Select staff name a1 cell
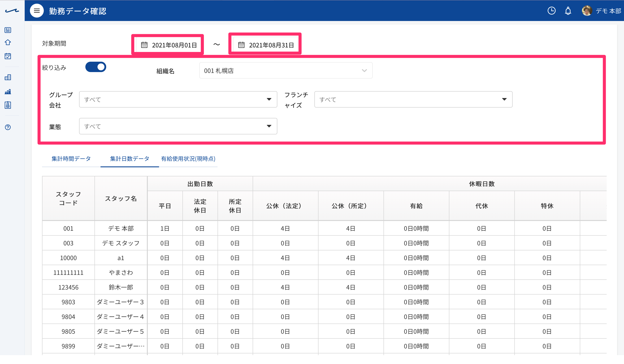624x364 pixels. pyautogui.click(x=121, y=258)
